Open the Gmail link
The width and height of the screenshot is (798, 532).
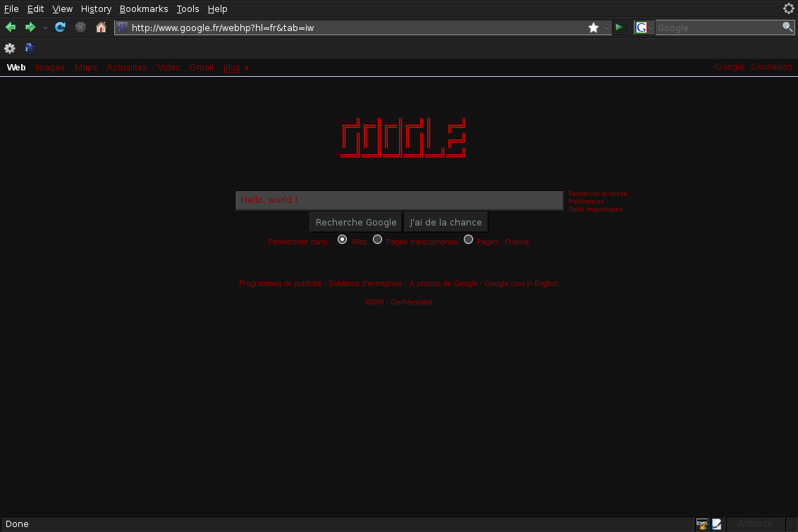pos(202,67)
